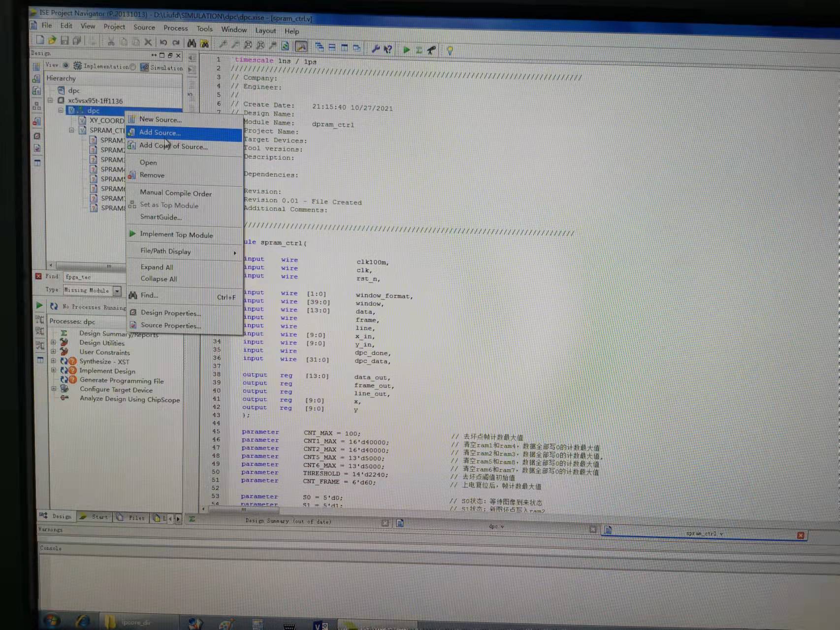Image resolution: width=840 pixels, height=630 pixels.
Task: Open the Tools menu
Action: pos(204,29)
